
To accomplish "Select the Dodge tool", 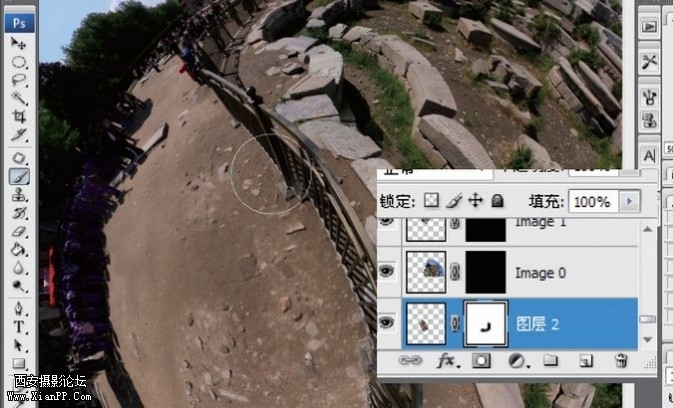I will pos(18,286).
